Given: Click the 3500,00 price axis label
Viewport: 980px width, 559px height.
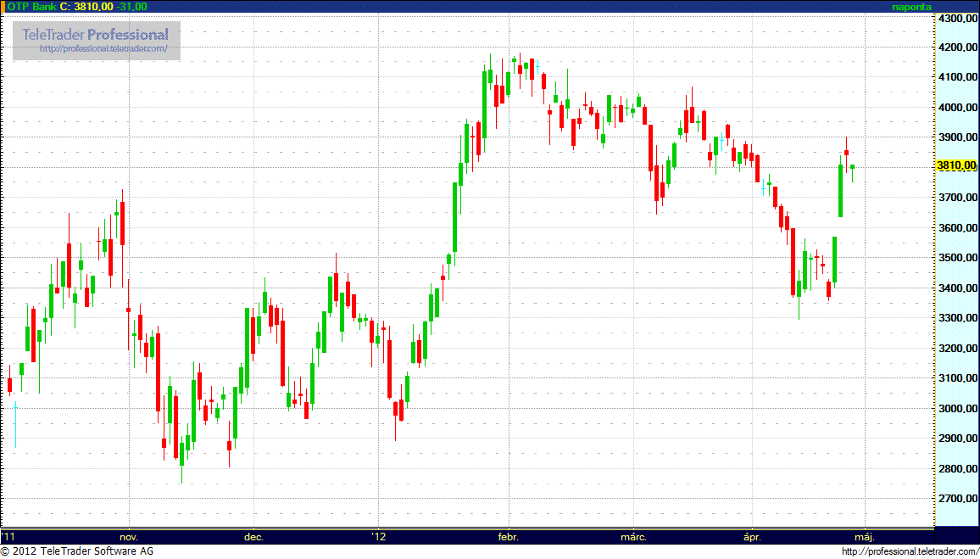Looking at the screenshot, I should [x=956, y=258].
